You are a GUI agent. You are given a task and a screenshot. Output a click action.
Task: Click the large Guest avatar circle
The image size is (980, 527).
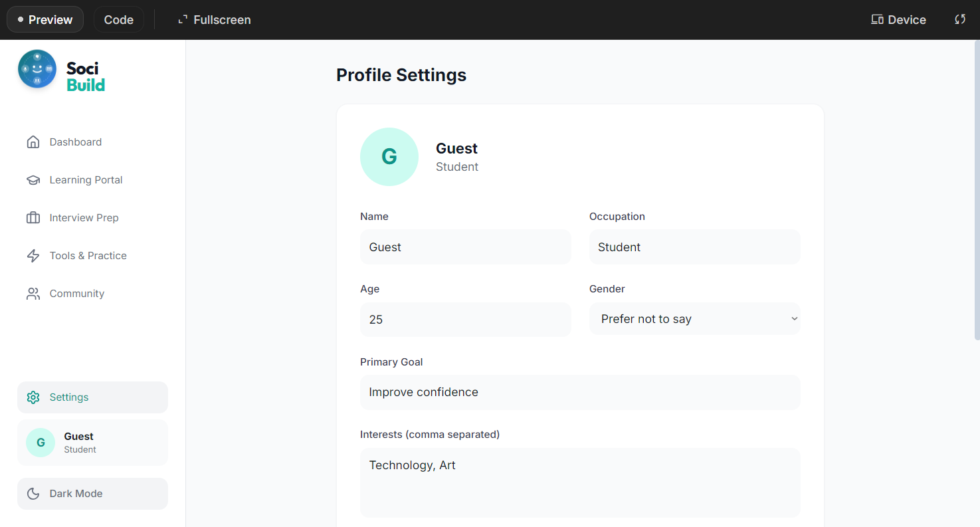click(389, 157)
